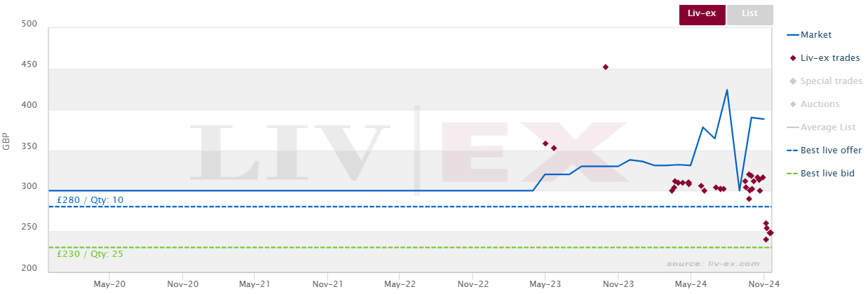
Task: Click the source: liv-ex.com credit text
Action: [x=713, y=264]
